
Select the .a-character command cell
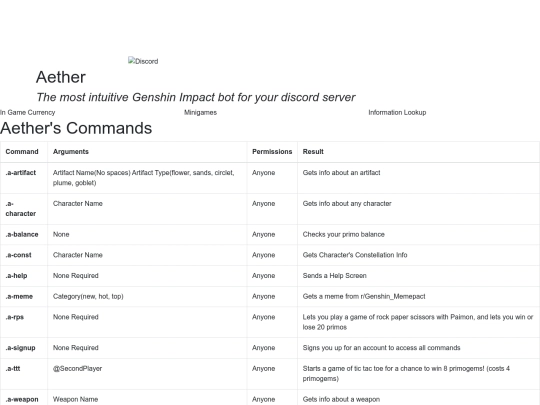click(x=24, y=209)
